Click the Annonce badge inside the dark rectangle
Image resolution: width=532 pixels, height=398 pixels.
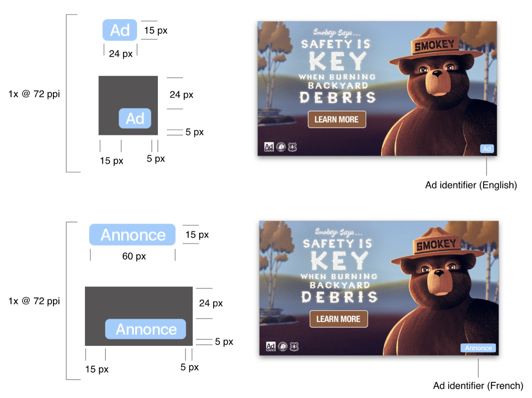(146, 329)
